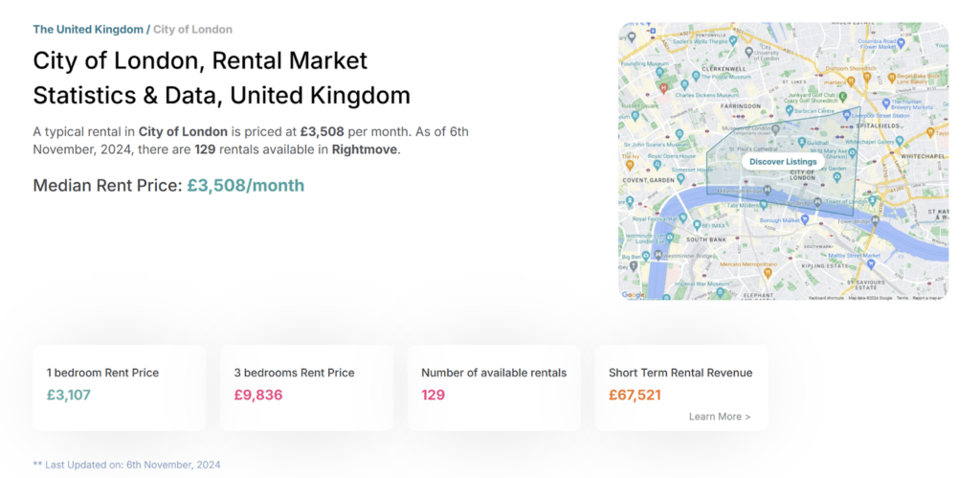This screenshot has width=980, height=478.
Task: Follow the Learn More link
Action: [x=719, y=417]
